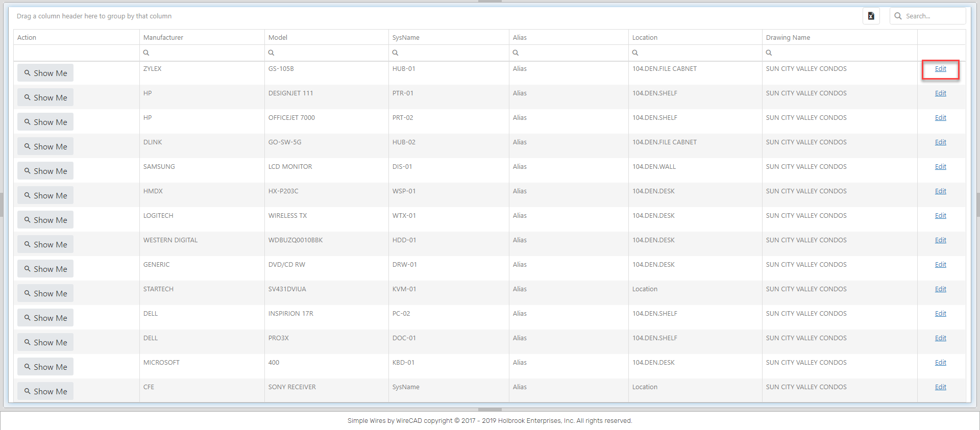Edit the HMDX WSP-01 row

940,191
